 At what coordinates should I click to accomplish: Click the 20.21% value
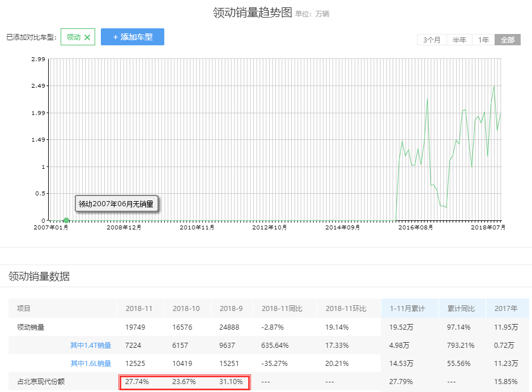[337, 364]
